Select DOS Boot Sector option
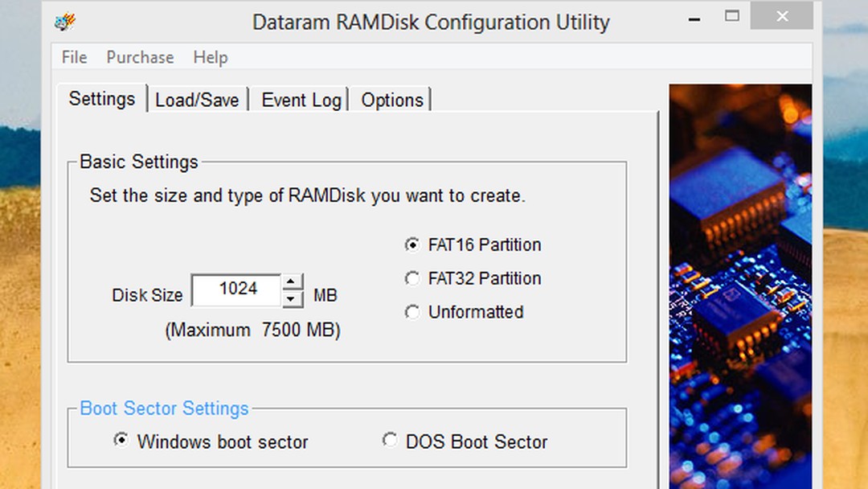868x489 pixels. (x=390, y=440)
